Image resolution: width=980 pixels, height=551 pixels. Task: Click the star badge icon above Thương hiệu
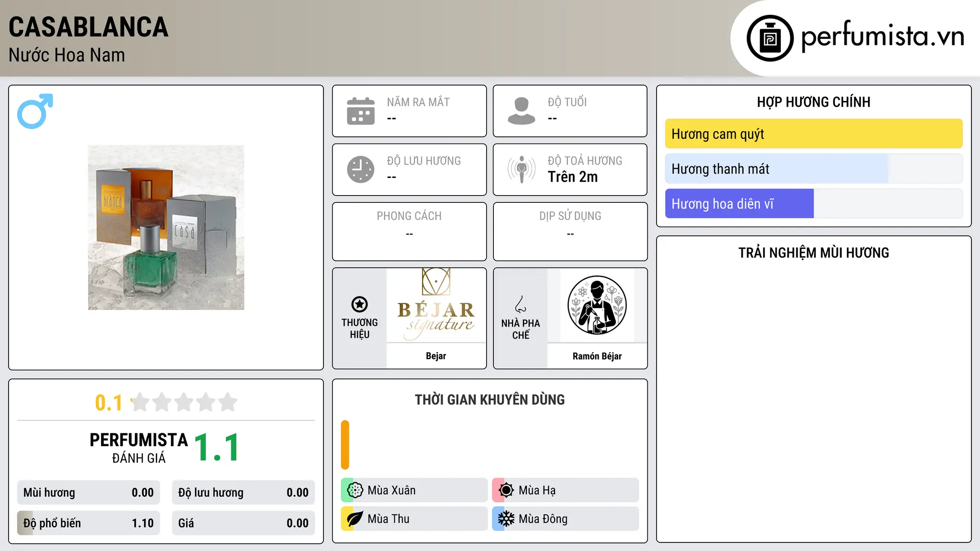(359, 304)
